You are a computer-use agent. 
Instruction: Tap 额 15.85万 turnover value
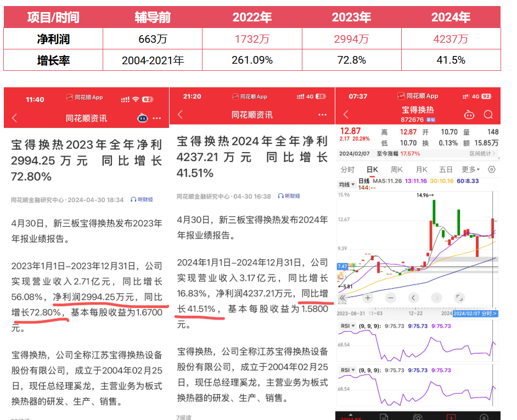[x=481, y=143]
